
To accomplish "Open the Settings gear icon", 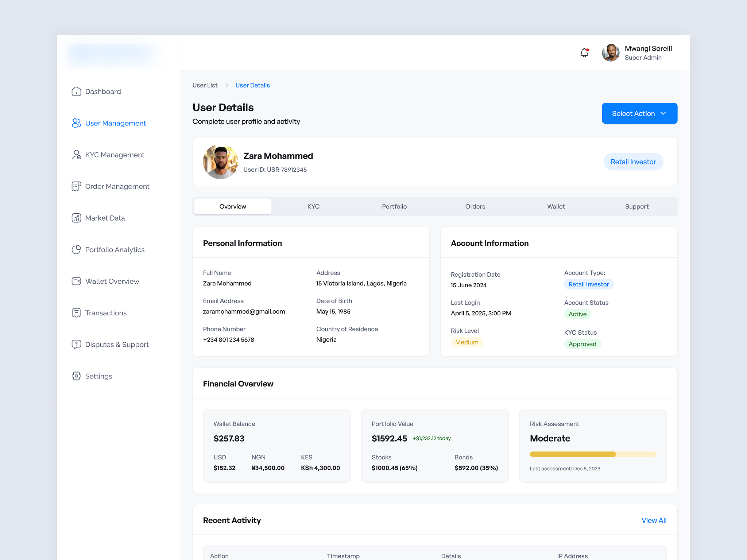I will [76, 376].
